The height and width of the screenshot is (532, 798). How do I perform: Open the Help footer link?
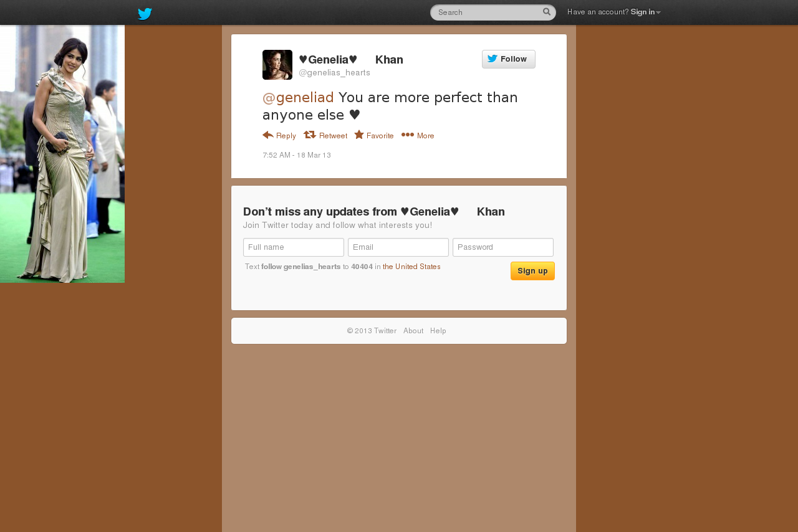coord(438,331)
